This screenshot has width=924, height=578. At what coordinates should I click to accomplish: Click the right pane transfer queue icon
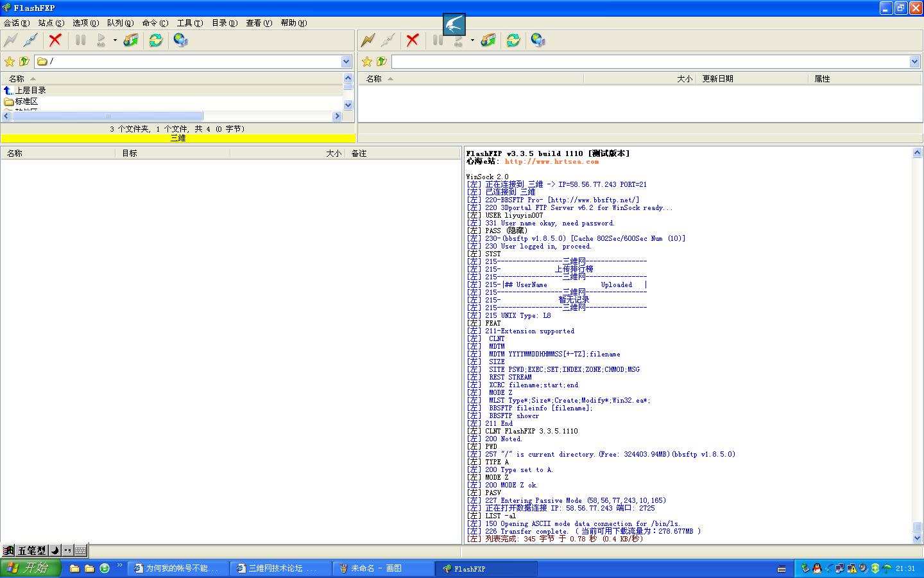(x=488, y=40)
